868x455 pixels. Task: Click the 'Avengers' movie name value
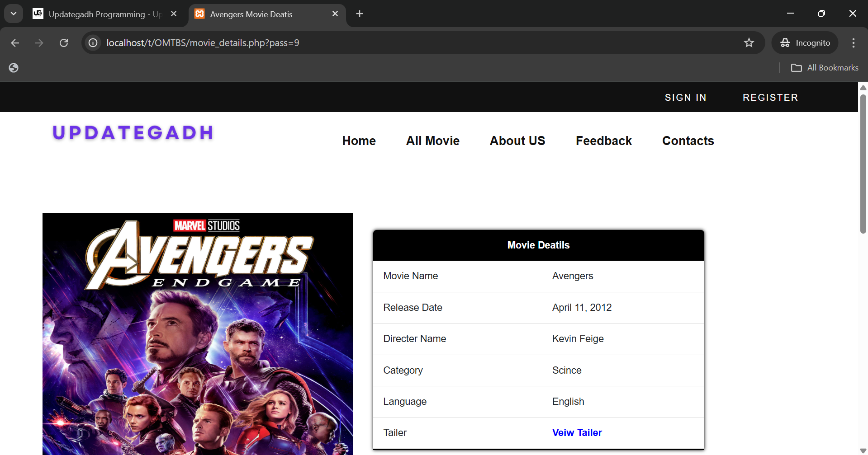[573, 276]
